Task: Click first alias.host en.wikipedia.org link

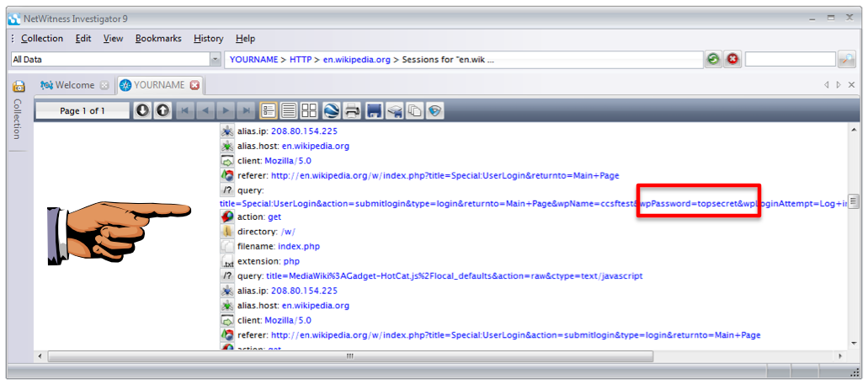Action: click(316, 147)
